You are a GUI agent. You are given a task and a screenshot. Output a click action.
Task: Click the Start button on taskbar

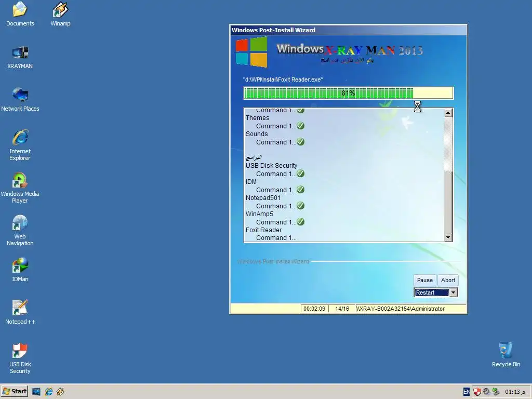[x=14, y=391]
